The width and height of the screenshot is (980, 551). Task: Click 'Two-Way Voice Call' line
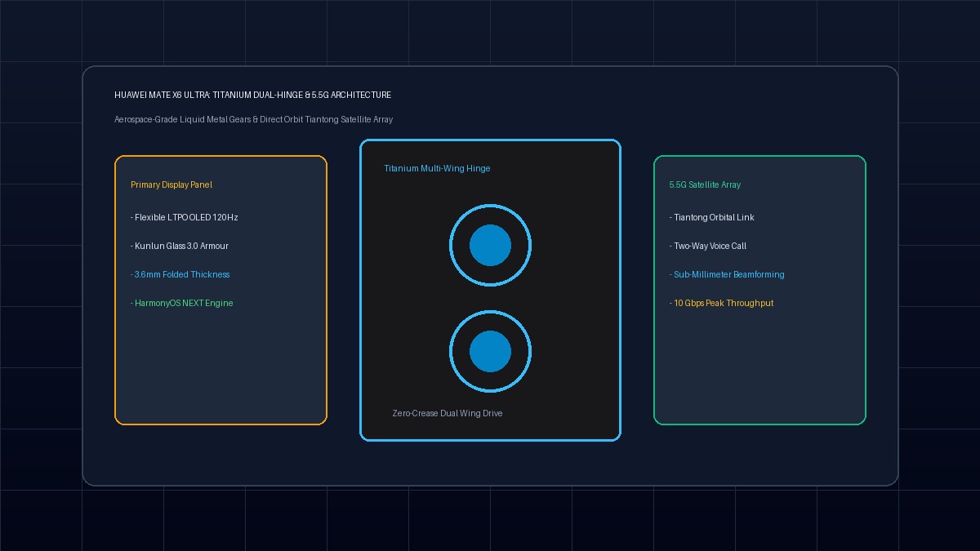tap(708, 247)
